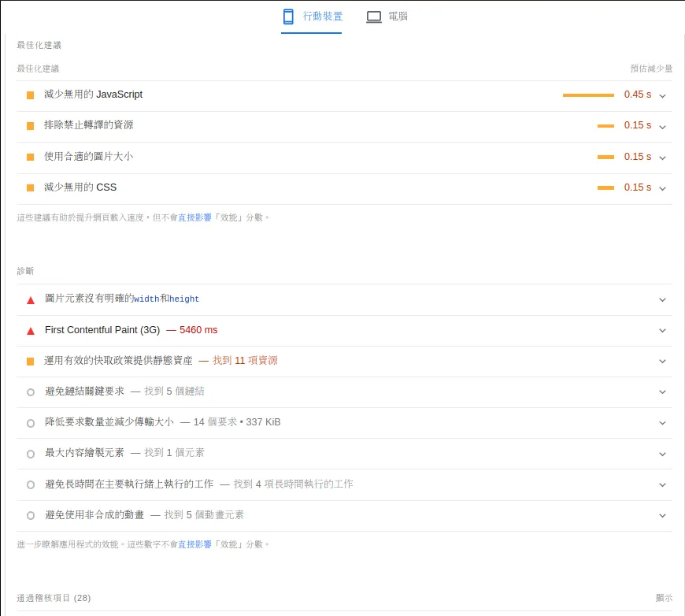Open 直接影響 link under 最佳化建議 list
Image resolution: width=685 pixels, height=616 pixels.
[x=194, y=217]
